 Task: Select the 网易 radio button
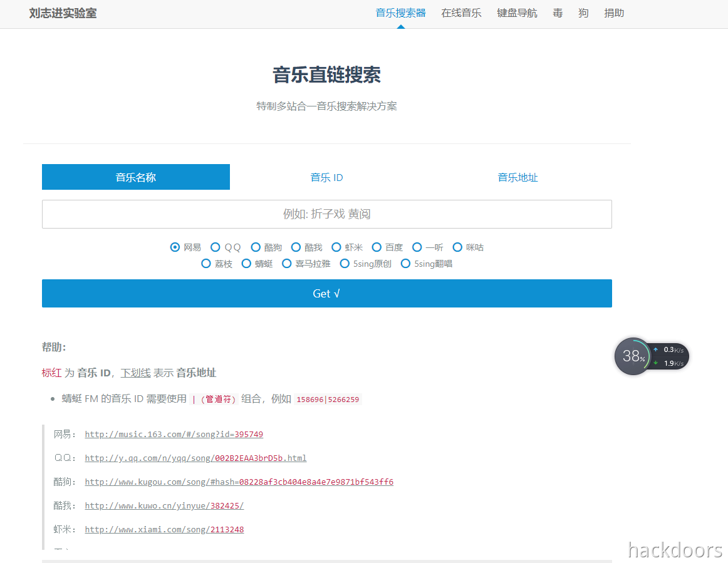point(175,247)
